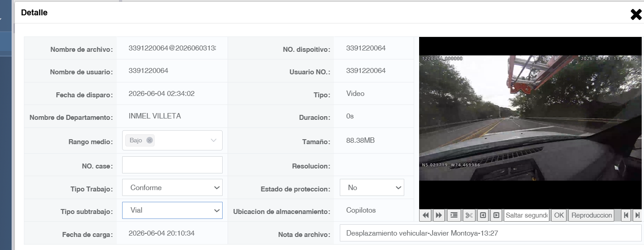Remove the Bajo tag from Rango medio

coord(150,140)
